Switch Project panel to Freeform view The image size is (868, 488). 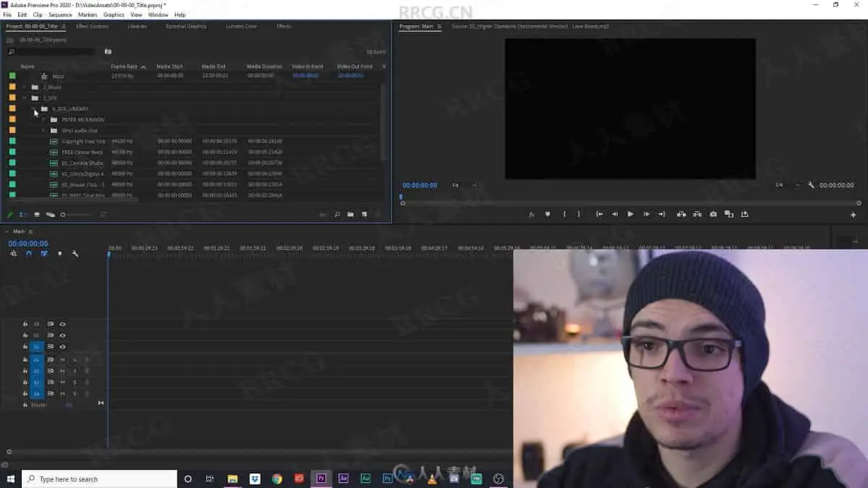pyautogui.click(x=51, y=215)
